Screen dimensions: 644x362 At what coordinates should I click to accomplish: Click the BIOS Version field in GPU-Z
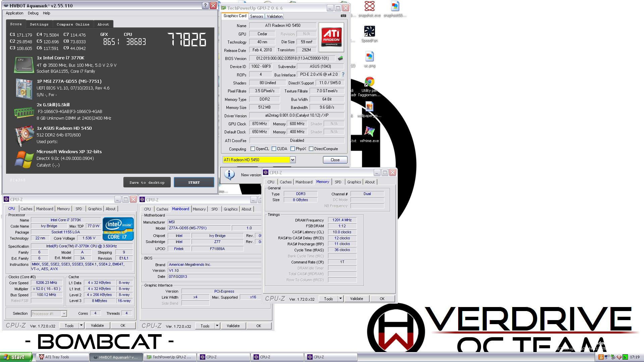[292, 58]
